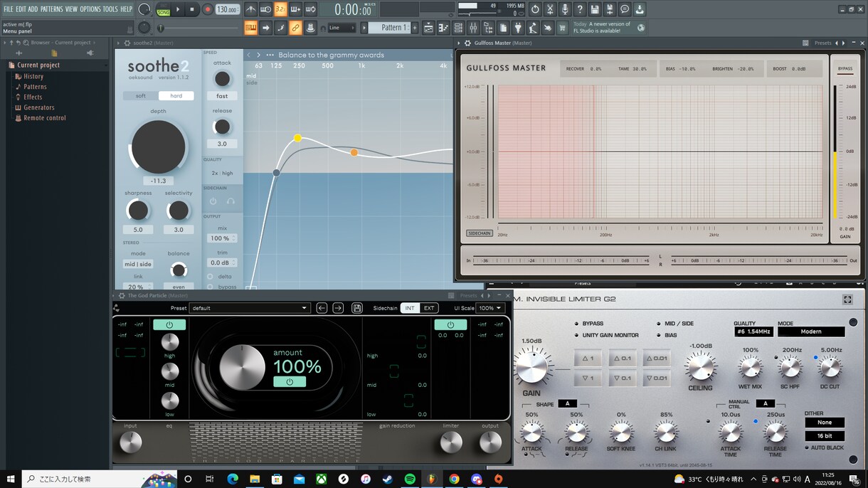Click the Gullfoss SIDECHAIN button
The width and height of the screenshot is (868, 488).
480,233
